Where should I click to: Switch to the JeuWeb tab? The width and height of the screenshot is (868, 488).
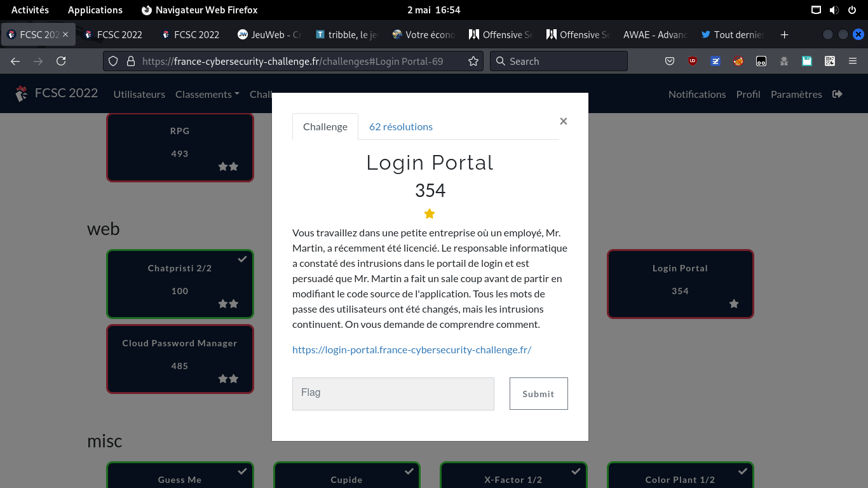pos(268,34)
